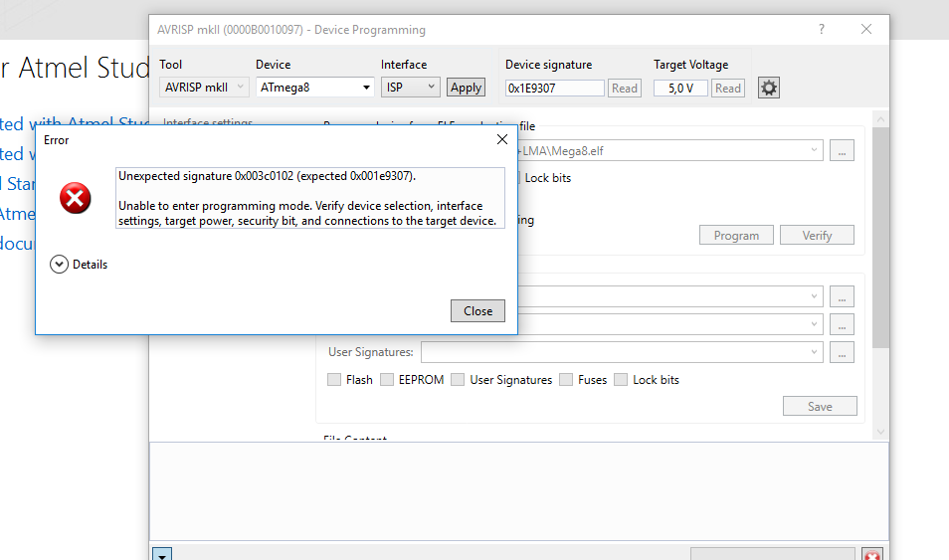The height and width of the screenshot is (560, 949).
Task: Open the Interface dropdown ISP
Action: (411, 88)
